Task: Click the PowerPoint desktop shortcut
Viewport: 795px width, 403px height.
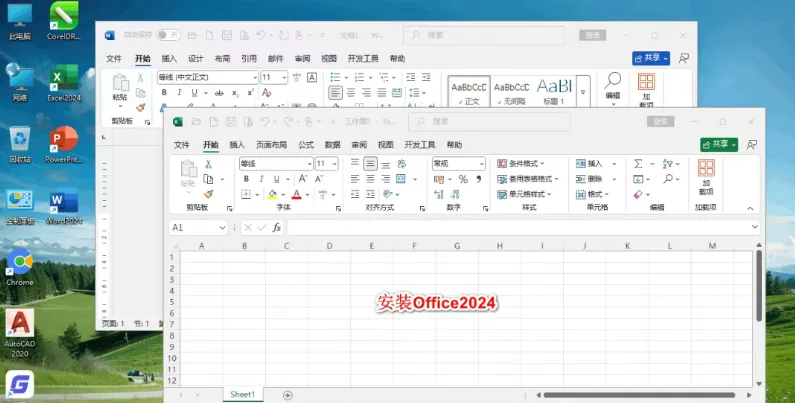Action: [x=64, y=145]
